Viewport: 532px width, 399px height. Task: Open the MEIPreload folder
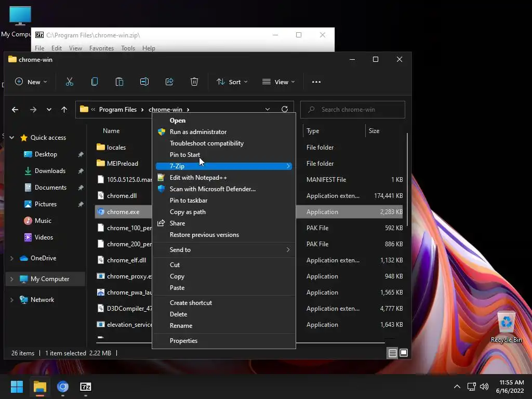117,164
